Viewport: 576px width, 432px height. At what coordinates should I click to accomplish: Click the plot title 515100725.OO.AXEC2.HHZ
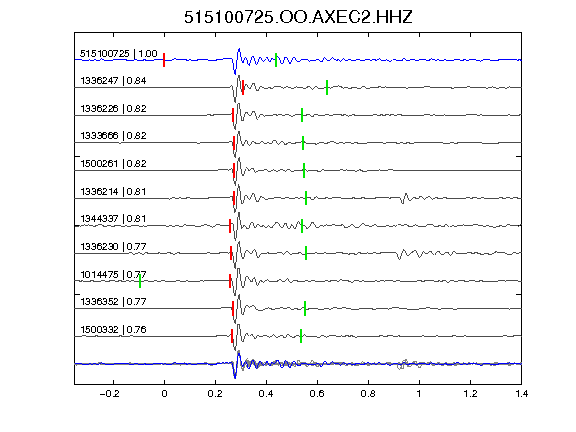298,17
